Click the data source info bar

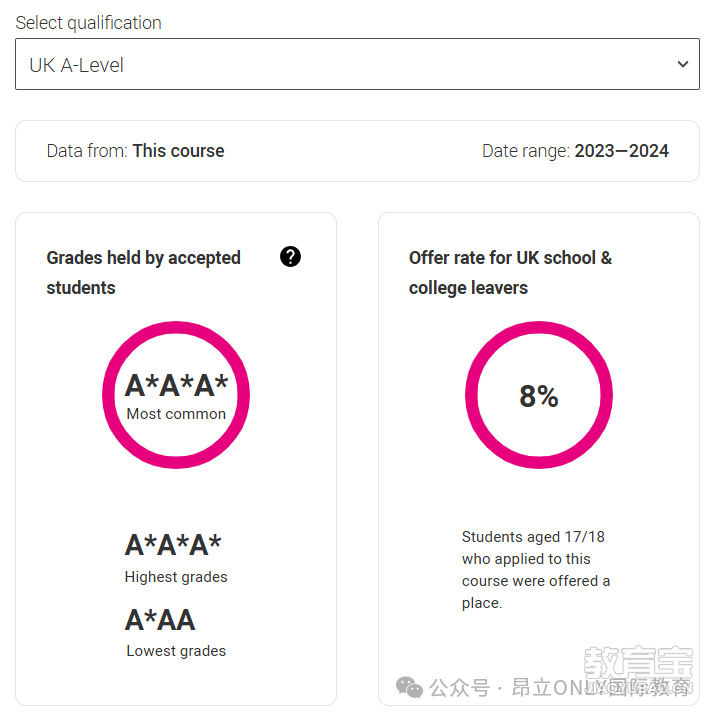[x=357, y=151]
